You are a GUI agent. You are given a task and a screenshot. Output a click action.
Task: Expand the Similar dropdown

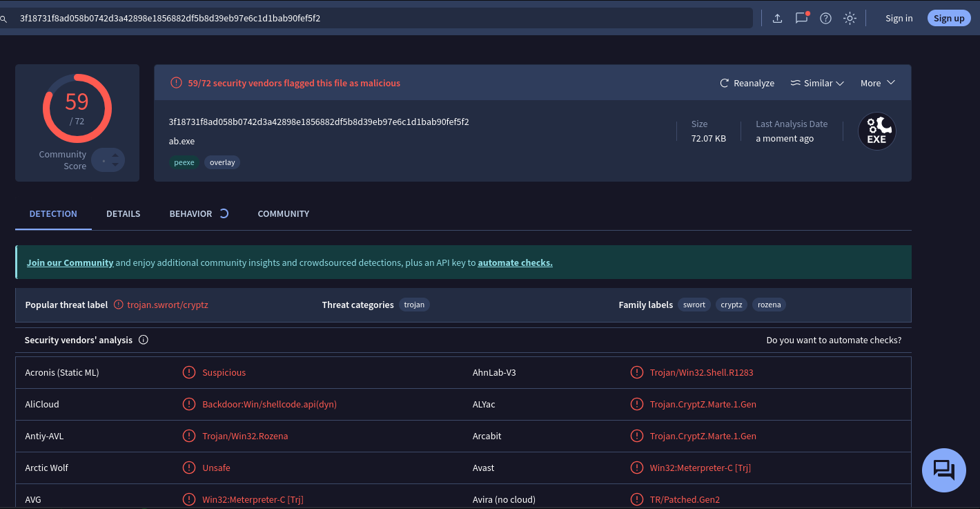tap(817, 83)
